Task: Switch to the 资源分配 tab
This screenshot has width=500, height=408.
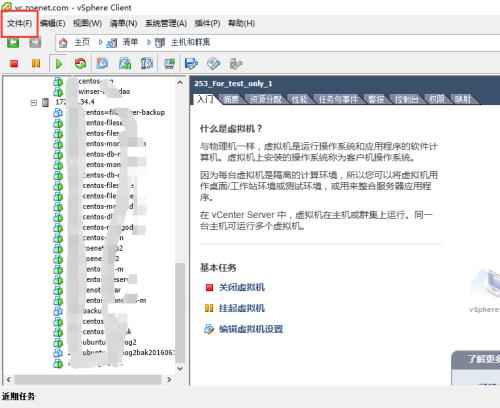Action: click(266, 99)
